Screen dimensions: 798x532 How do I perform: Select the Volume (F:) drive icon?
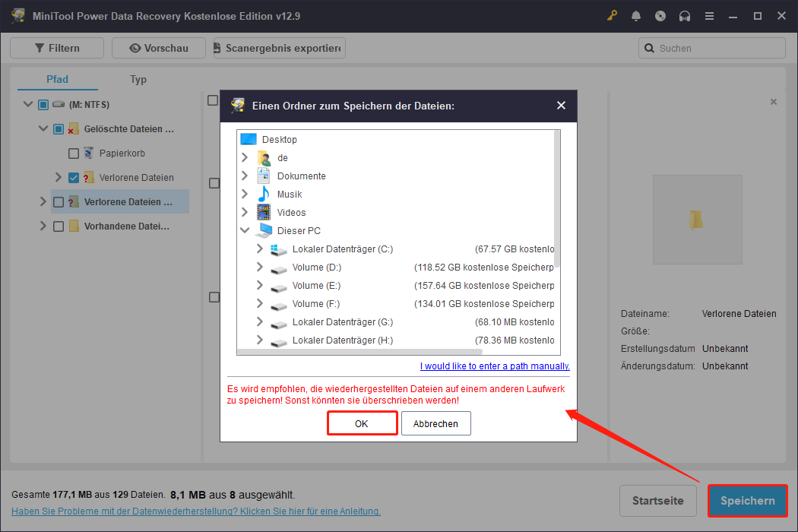pyautogui.click(x=278, y=306)
